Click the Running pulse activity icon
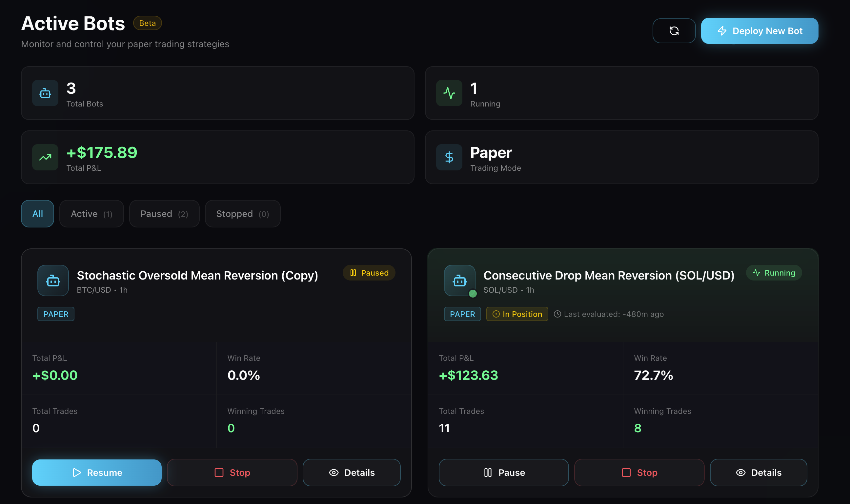Screen dimensions: 850x504 click(449, 93)
